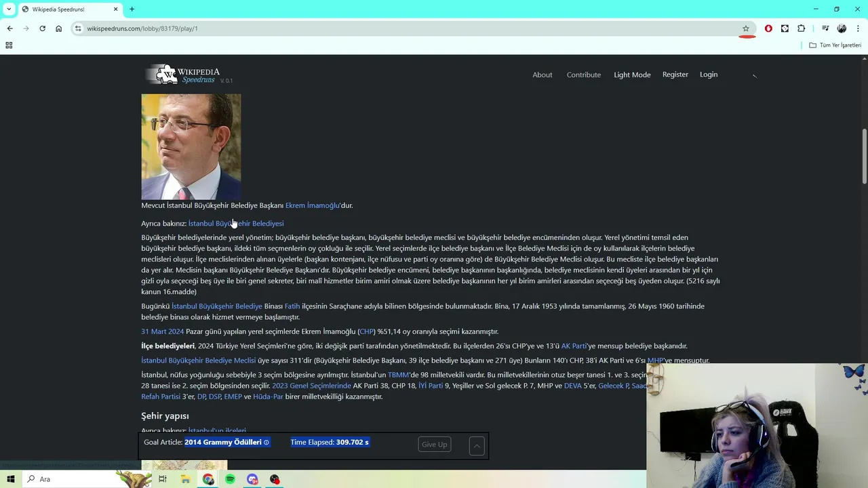The image size is (868, 488).
Task: Open the Login page
Action: 709,75
